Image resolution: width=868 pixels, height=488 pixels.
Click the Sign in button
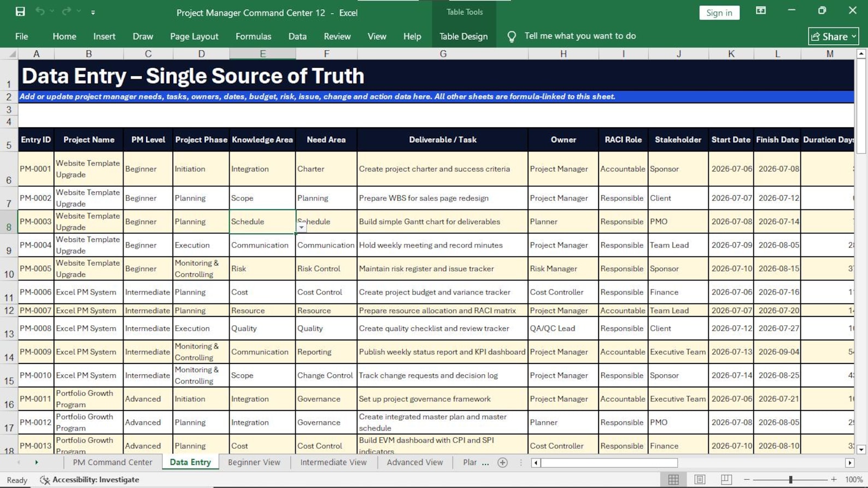pyautogui.click(x=719, y=13)
